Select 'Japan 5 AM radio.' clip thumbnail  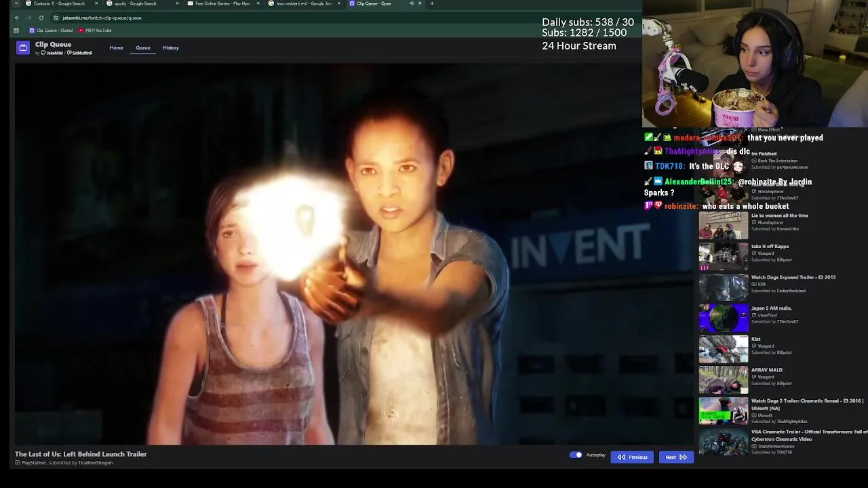tap(724, 318)
